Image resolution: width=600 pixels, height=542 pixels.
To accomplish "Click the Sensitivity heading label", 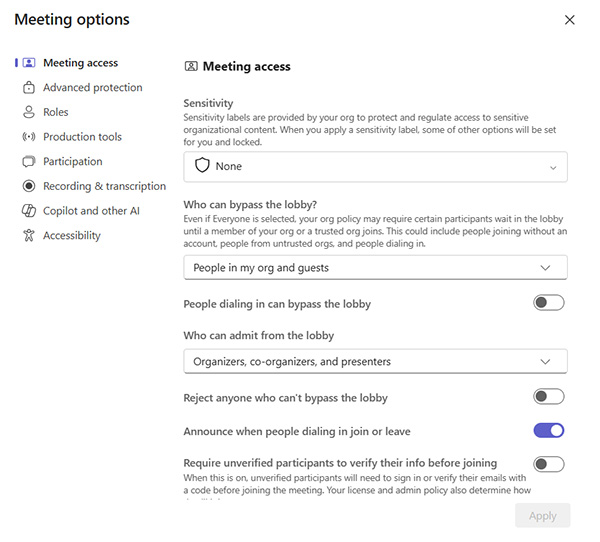I will (208, 103).
